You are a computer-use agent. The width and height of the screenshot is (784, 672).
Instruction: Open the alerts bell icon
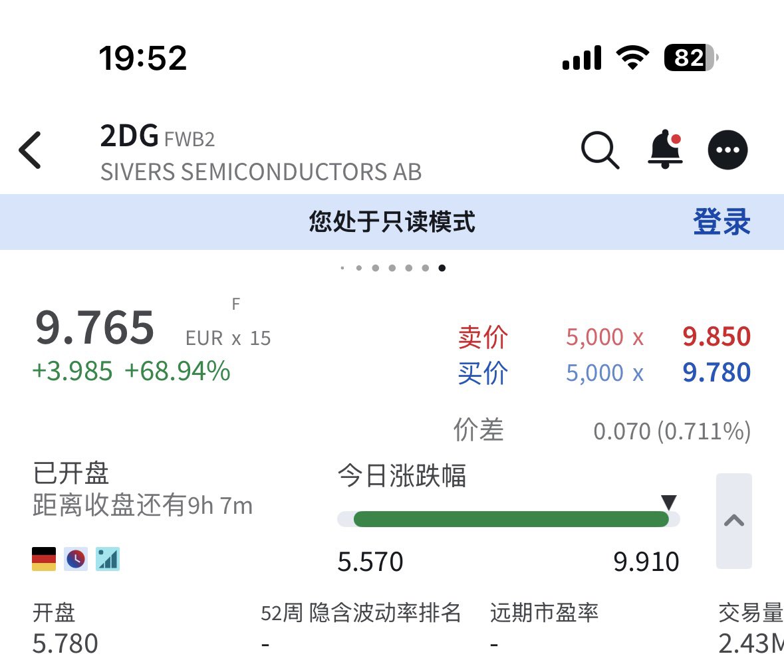pos(665,149)
